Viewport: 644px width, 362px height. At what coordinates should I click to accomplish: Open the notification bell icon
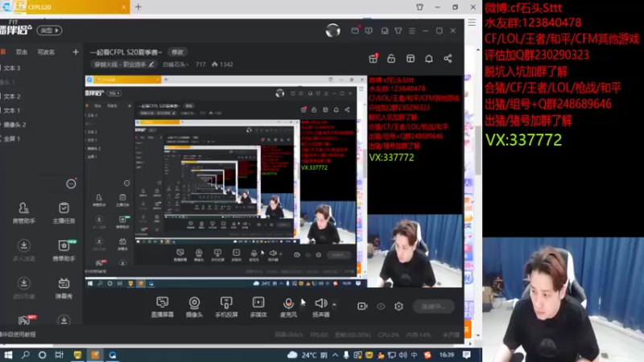pyautogui.click(x=429, y=59)
